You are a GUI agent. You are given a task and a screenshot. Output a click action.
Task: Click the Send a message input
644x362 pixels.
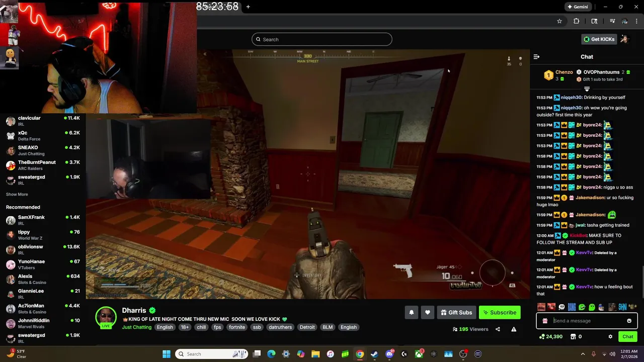pos(587,321)
